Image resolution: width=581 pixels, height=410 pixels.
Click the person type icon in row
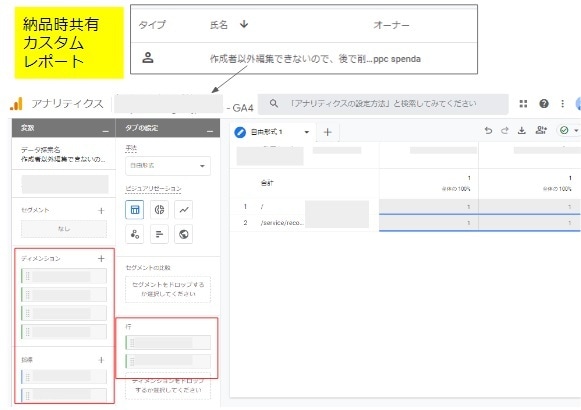pyautogui.click(x=148, y=58)
